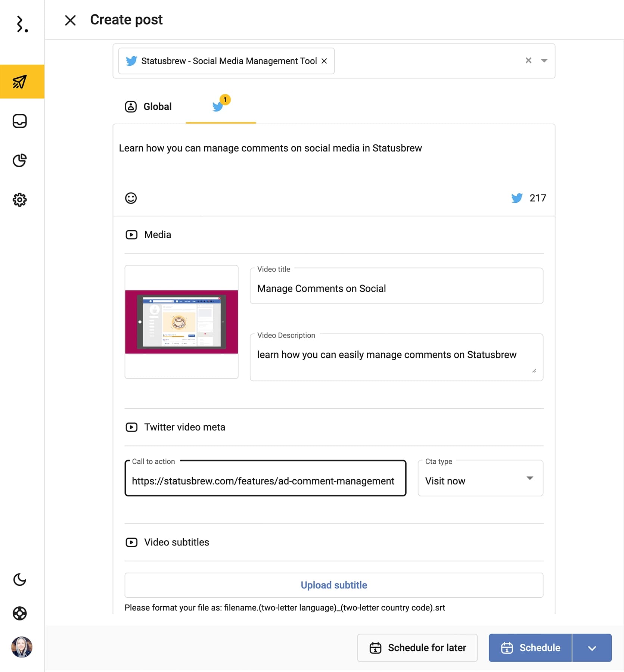Screen dimensions: 624x672
Task: Click Schedule for later button
Action: tap(417, 648)
